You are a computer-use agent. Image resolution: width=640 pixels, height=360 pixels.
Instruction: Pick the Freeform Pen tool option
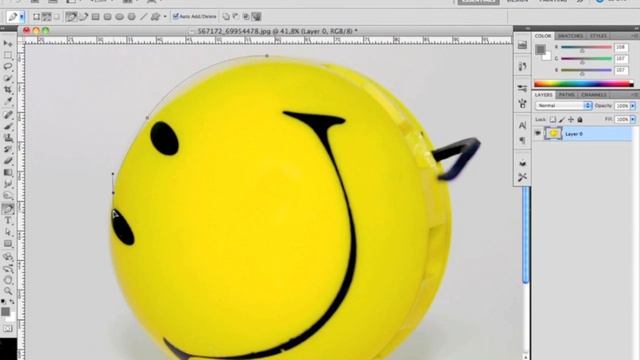(83, 17)
